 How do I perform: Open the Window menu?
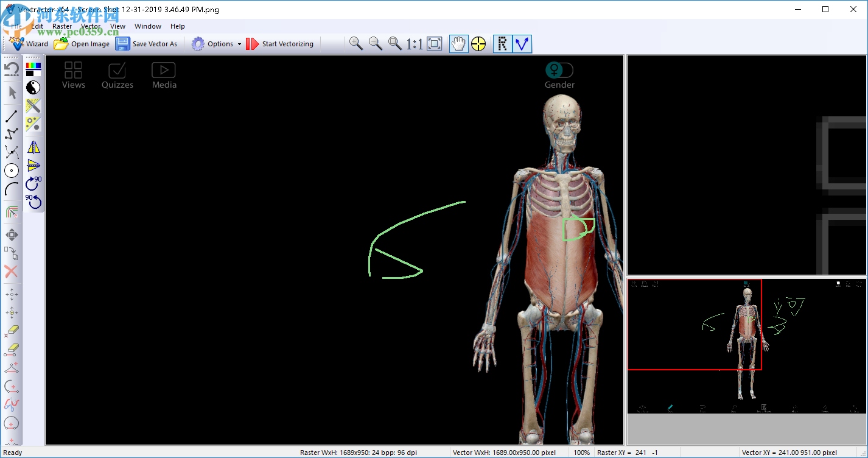pyautogui.click(x=148, y=26)
